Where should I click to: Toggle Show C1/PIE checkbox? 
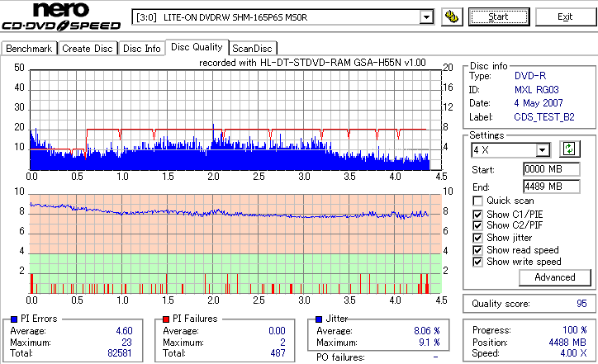477,215
